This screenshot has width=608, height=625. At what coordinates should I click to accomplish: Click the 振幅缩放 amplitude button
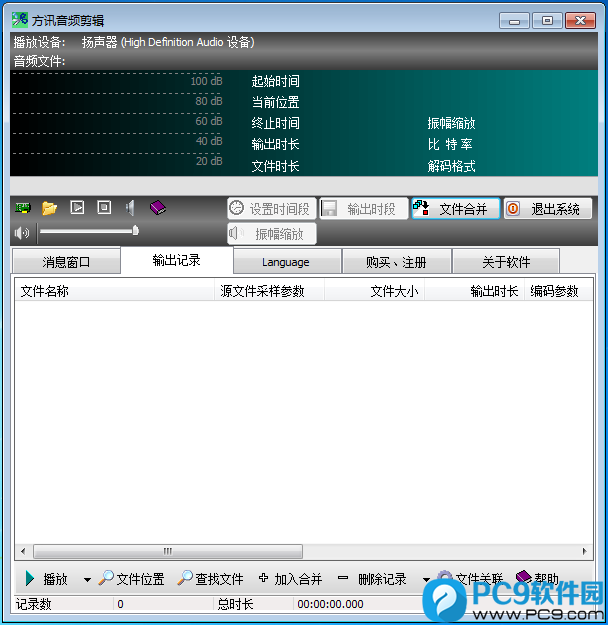[272, 234]
